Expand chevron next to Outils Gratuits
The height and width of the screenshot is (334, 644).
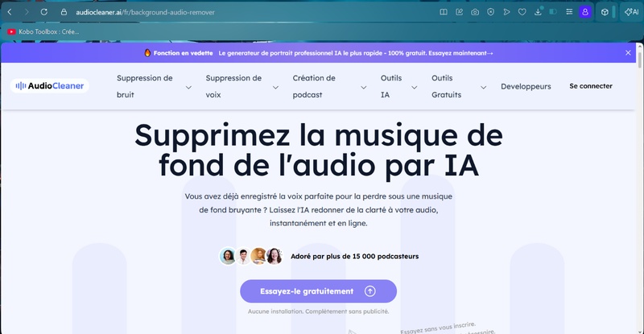tap(484, 87)
